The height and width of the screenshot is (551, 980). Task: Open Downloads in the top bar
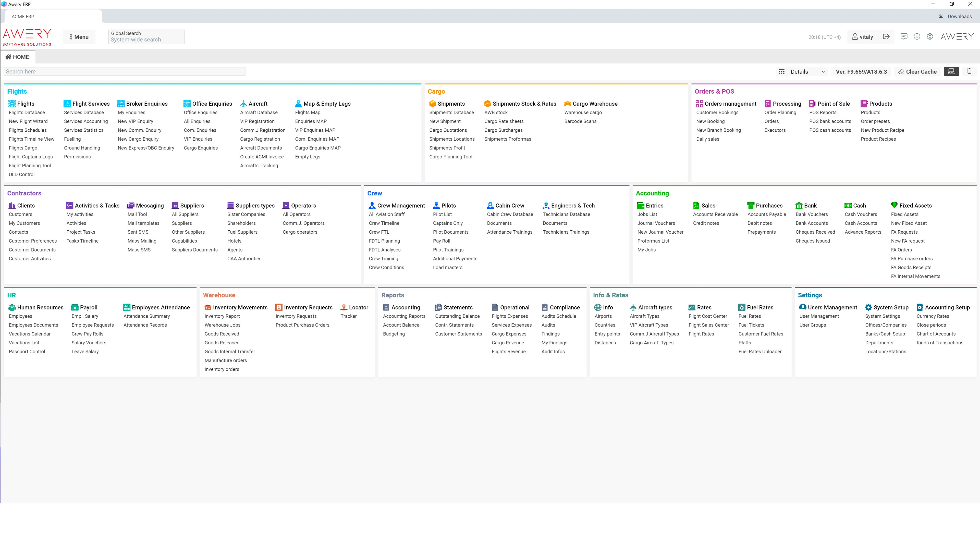[955, 16]
